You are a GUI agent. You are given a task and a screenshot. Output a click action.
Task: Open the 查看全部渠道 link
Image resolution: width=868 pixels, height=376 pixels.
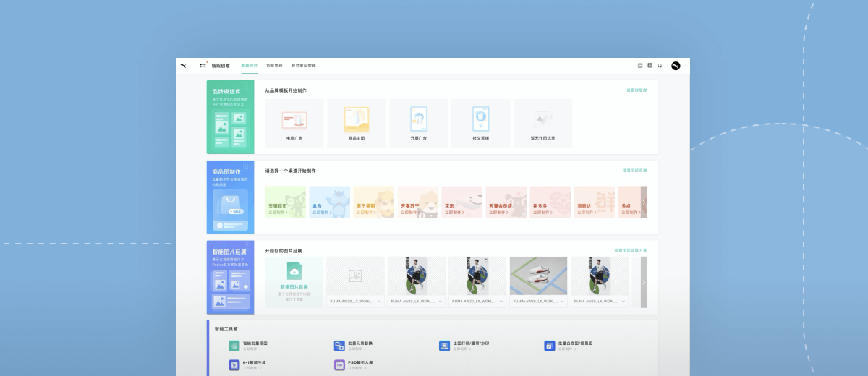[x=635, y=171]
